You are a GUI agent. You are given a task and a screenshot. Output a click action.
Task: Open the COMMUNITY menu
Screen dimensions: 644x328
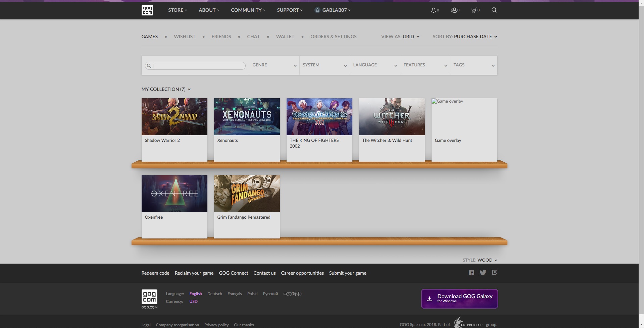(x=248, y=10)
